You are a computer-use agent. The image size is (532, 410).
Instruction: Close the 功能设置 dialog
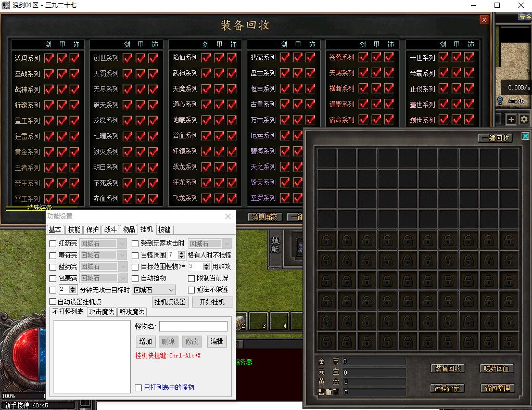point(228,216)
